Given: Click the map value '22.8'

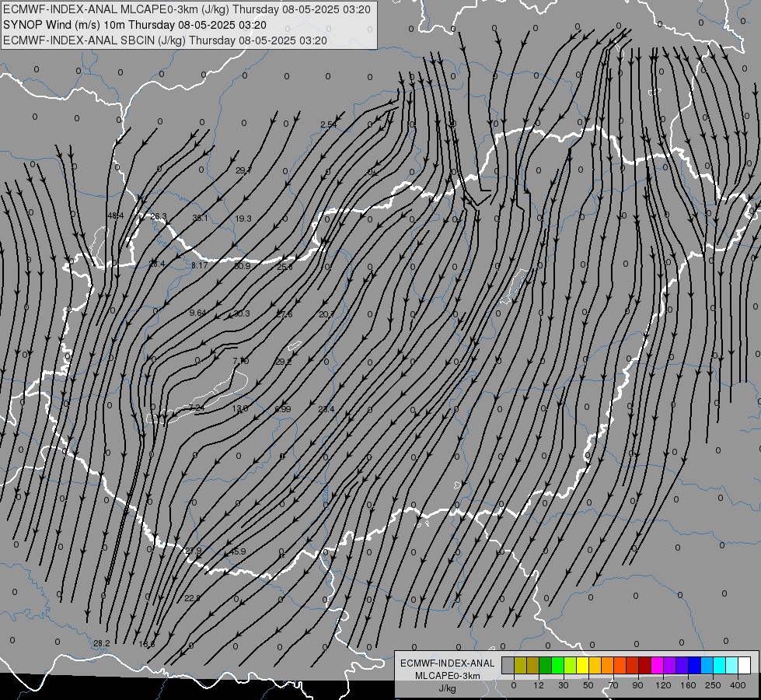Looking at the screenshot, I should point(192,598).
